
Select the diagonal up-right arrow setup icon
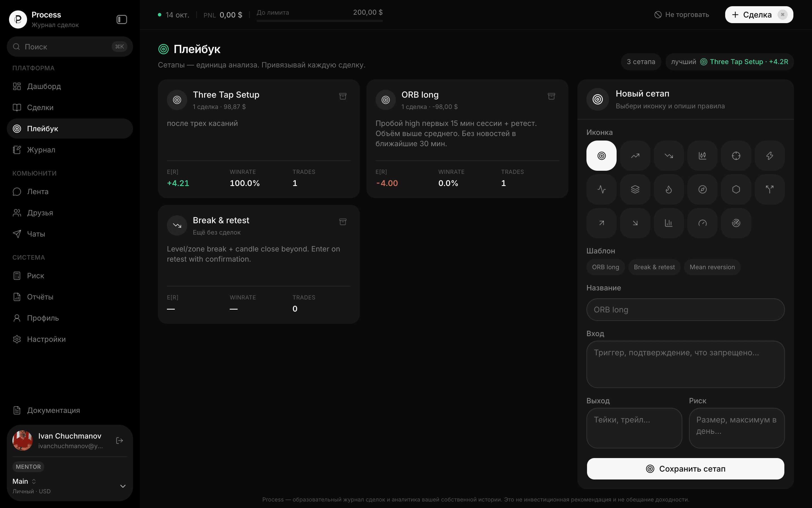[601, 223]
